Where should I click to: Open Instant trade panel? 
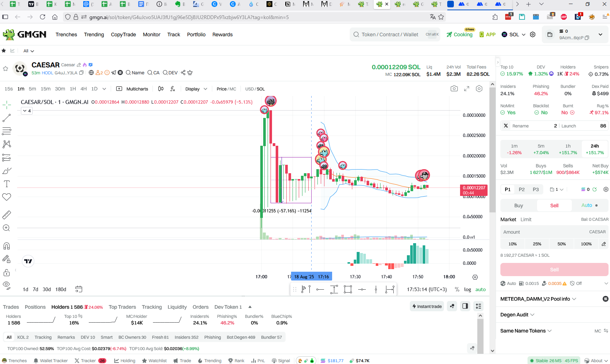[427, 306]
